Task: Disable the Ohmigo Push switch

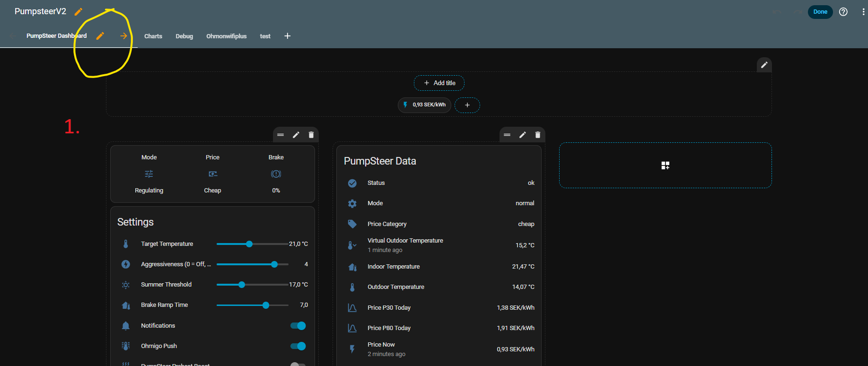Action: [298, 346]
